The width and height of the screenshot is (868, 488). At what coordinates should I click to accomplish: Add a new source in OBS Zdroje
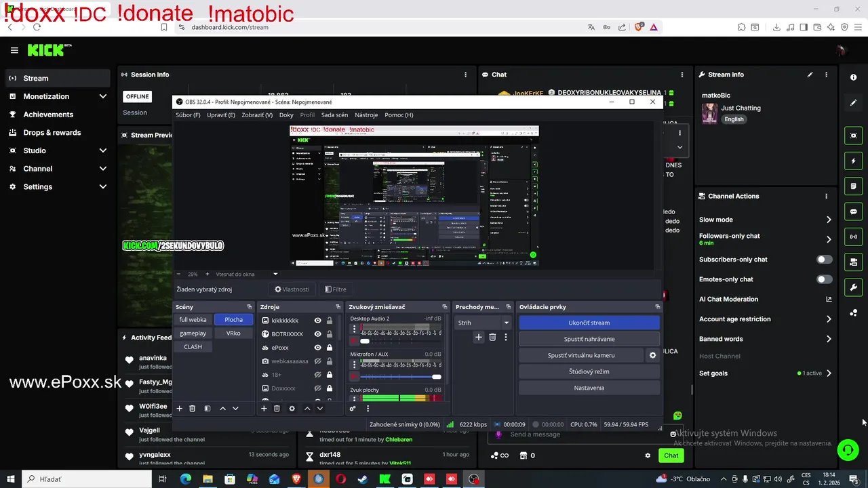pyautogui.click(x=264, y=408)
